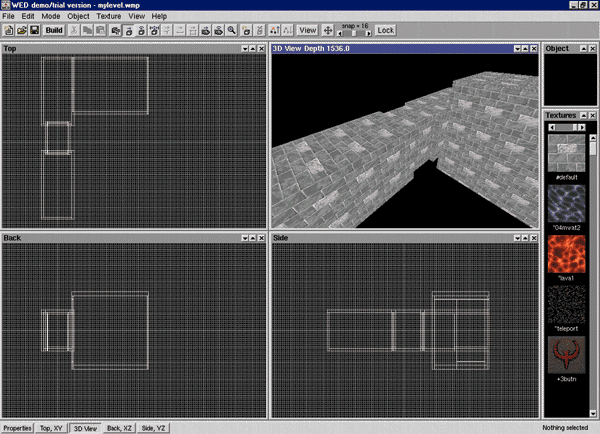The height and width of the screenshot is (434, 600).
Task: Toggle the Properties pane at bottom
Action: [17, 427]
